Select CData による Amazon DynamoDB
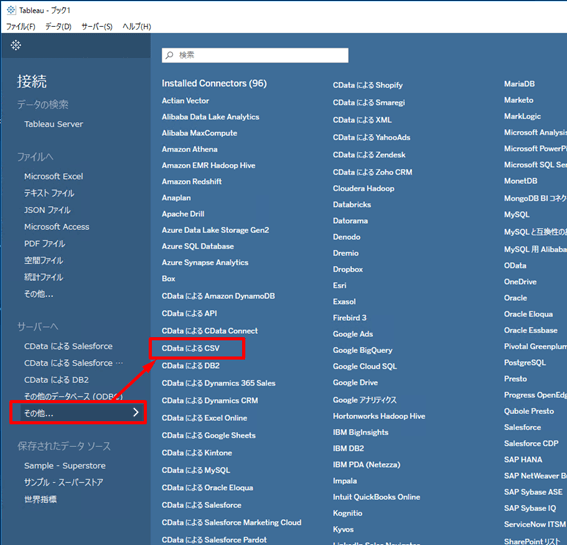The height and width of the screenshot is (545, 567). click(218, 296)
